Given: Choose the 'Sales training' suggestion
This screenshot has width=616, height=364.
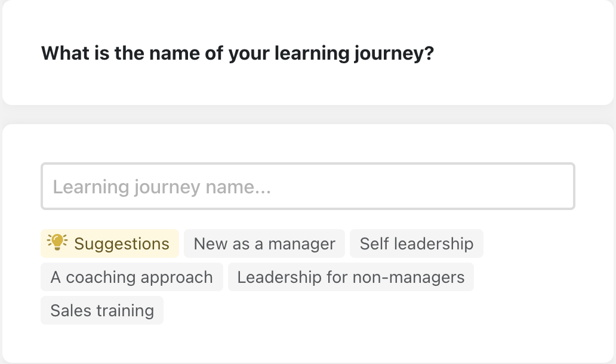Looking at the screenshot, I should pyautogui.click(x=102, y=311).
